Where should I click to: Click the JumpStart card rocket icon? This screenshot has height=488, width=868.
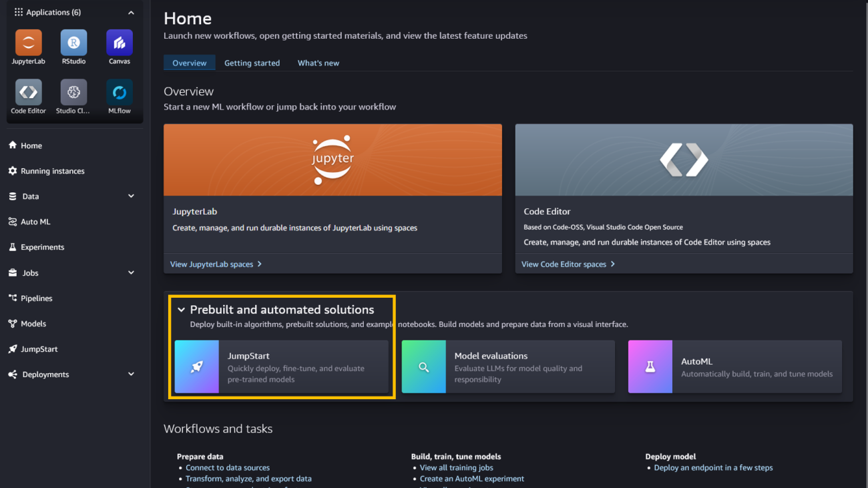pos(197,367)
